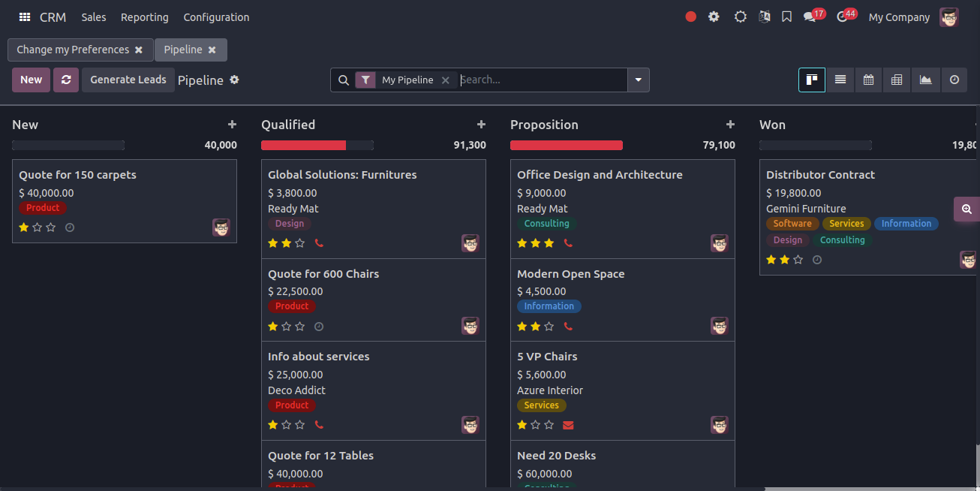Click the Software tag on Distributor Contract

(792, 224)
